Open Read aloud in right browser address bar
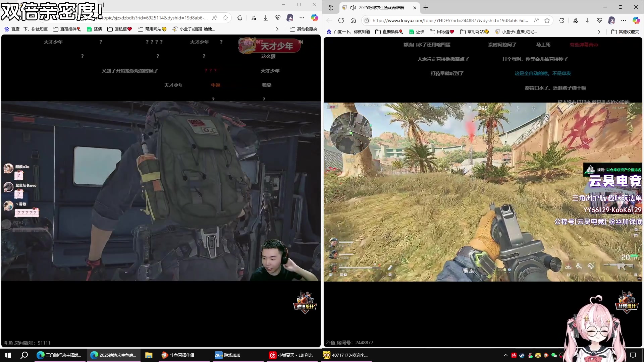This screenshot has height=362, width=644. (x=536, y=20)
